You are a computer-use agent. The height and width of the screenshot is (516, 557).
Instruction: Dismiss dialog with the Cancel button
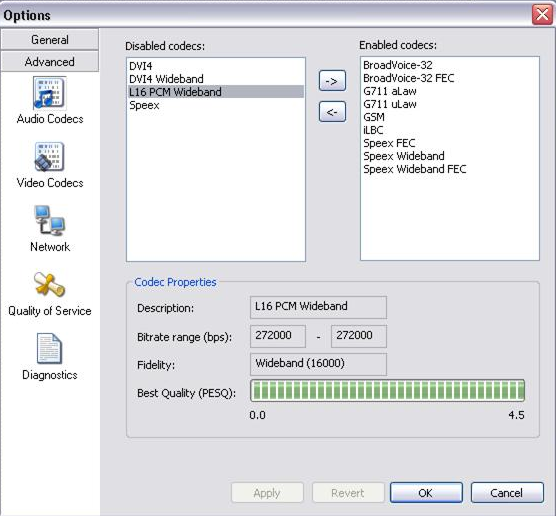coord(507,493)
